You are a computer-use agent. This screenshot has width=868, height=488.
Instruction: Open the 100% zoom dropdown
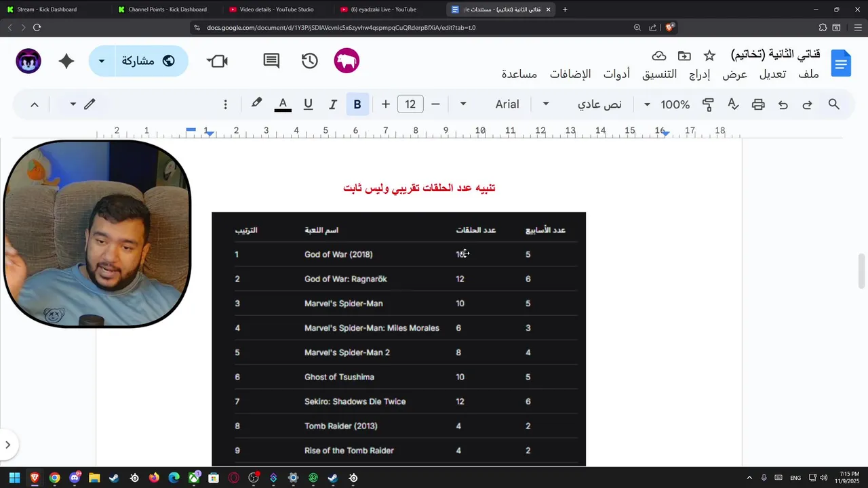(667, 104)
